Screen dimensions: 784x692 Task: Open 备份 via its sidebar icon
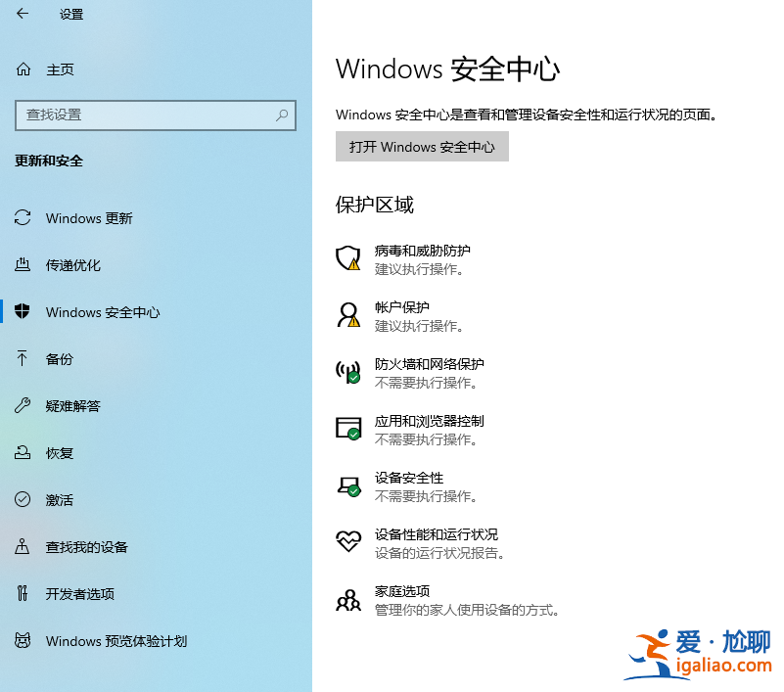click(x=22, y=359)
